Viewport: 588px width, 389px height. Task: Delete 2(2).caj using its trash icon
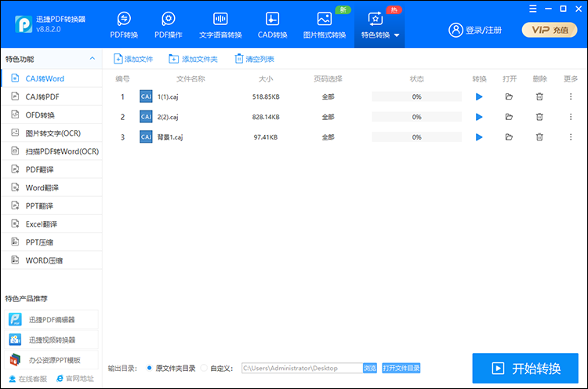click(x=539, y=117)
